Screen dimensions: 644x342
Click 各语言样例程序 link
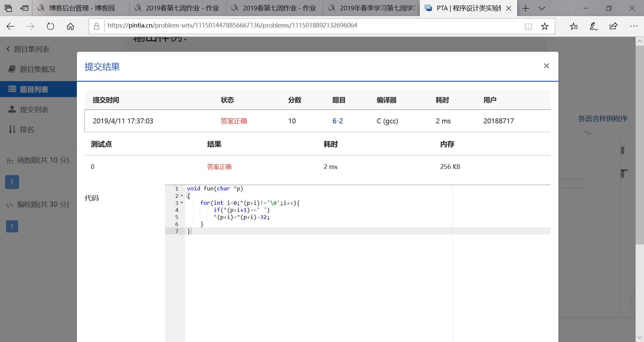(x=603, y=118)
